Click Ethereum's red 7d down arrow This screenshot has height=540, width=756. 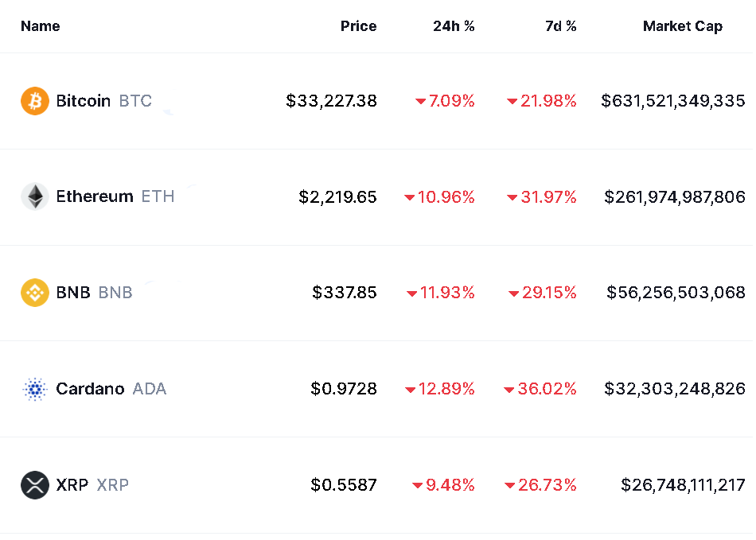tap(512, 197)
